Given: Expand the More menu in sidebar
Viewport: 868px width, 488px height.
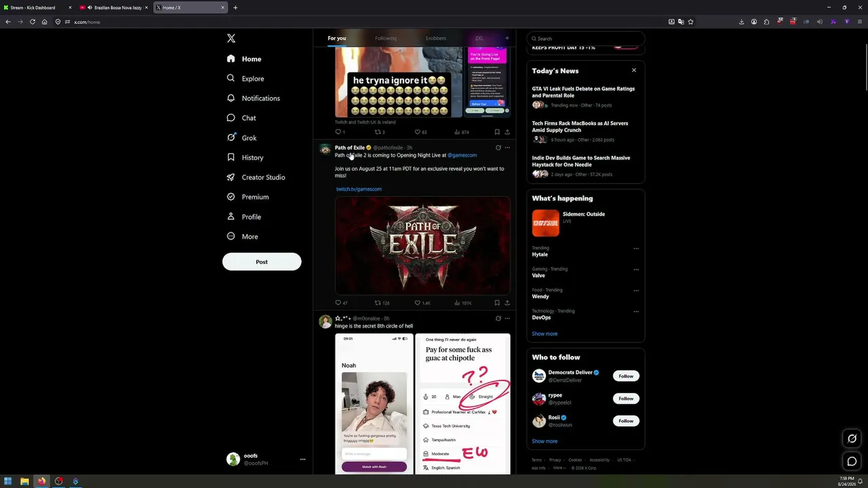Looking at the screenshot, I should click(x=242, y=237).
